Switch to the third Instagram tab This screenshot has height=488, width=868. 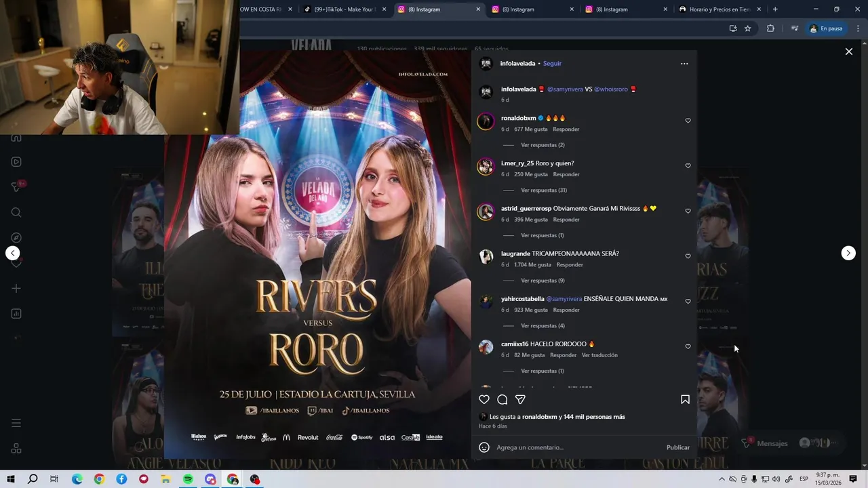coord(625,9)
